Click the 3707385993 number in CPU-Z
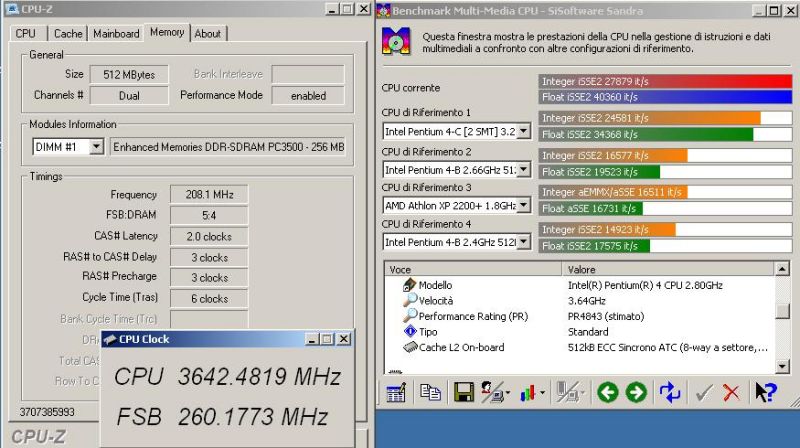Image resolution: width=800 pixels, height=448 pixels. coord(47,412)
